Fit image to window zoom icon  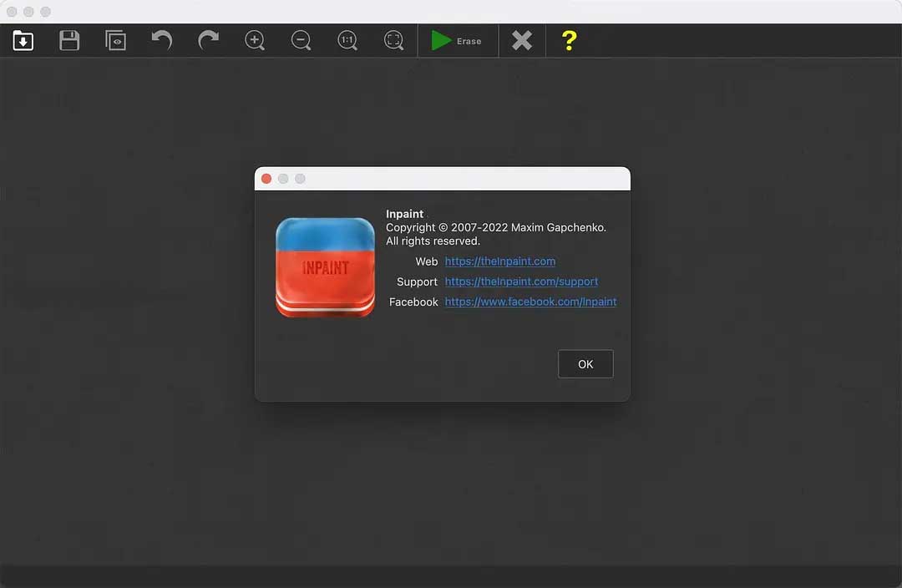click(394, 40)
